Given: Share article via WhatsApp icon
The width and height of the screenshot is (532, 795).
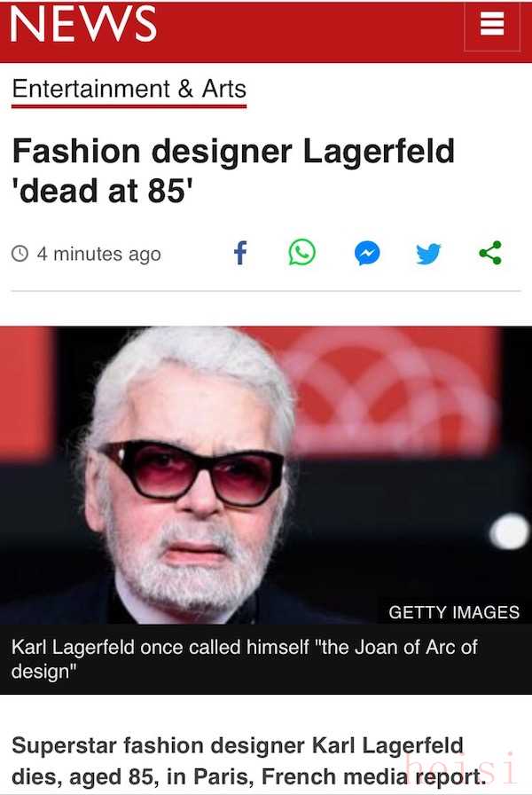Looking at the screenshot, I should [302, 252].
